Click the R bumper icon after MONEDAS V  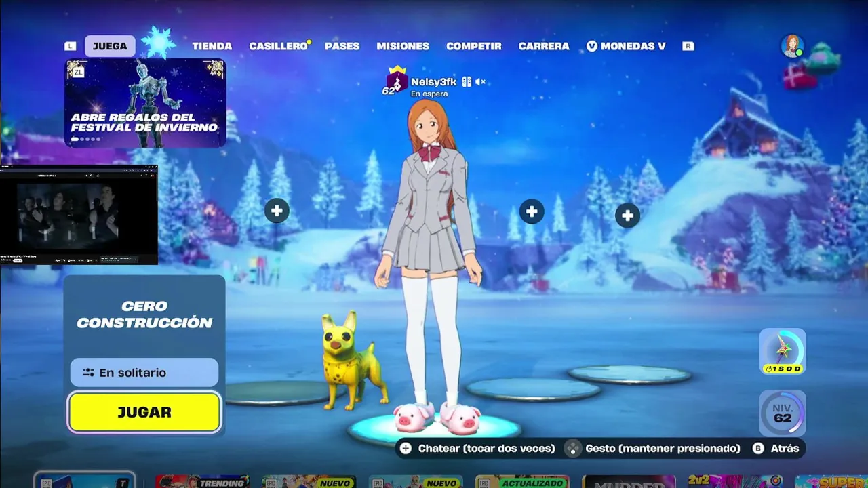tap(688, 46)
